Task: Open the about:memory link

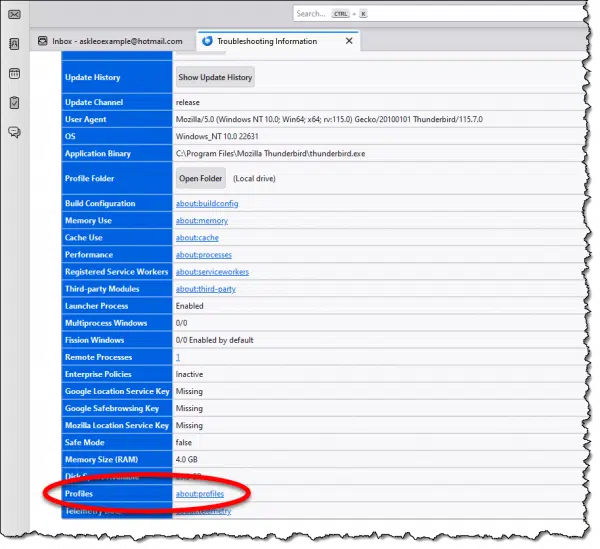Action: click(202, 221)
